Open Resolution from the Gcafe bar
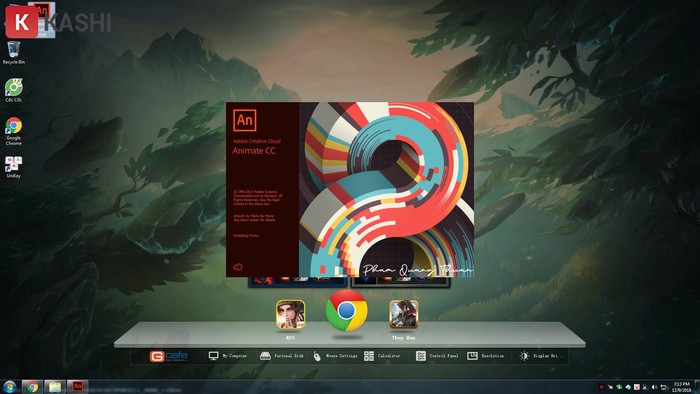The width and height of the screenshot is (700, 394). click(485, 356)
